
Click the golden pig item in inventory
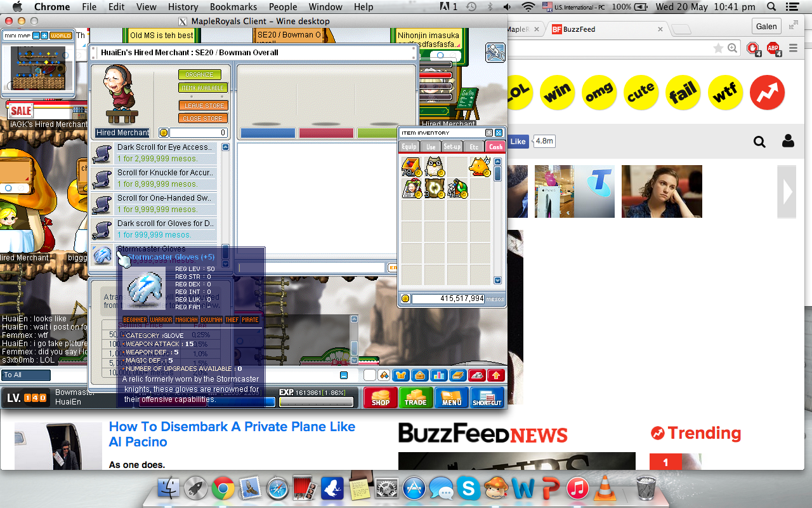pos(480,167)
